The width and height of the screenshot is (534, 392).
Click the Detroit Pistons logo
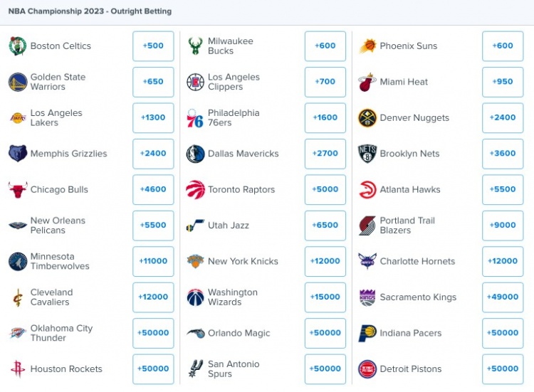point(367,369)
